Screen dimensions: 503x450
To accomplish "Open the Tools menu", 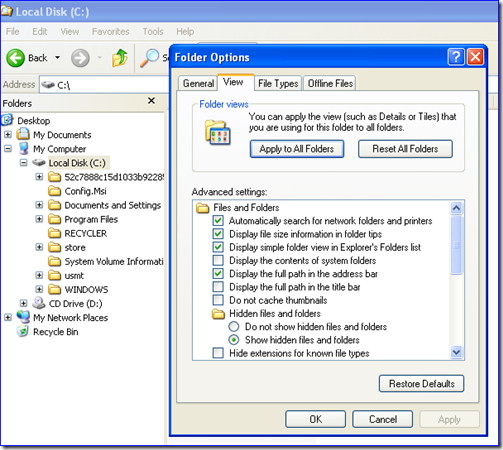I will click(x=153, y=32).
